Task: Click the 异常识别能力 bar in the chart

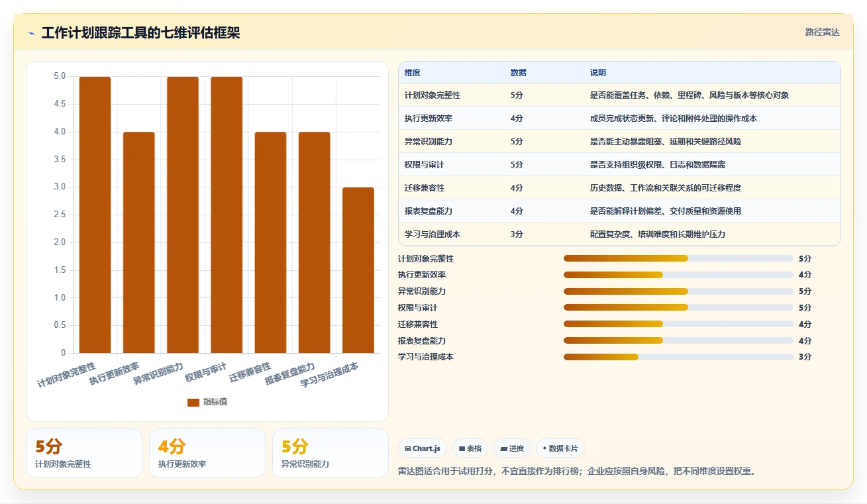Action: 183,215
